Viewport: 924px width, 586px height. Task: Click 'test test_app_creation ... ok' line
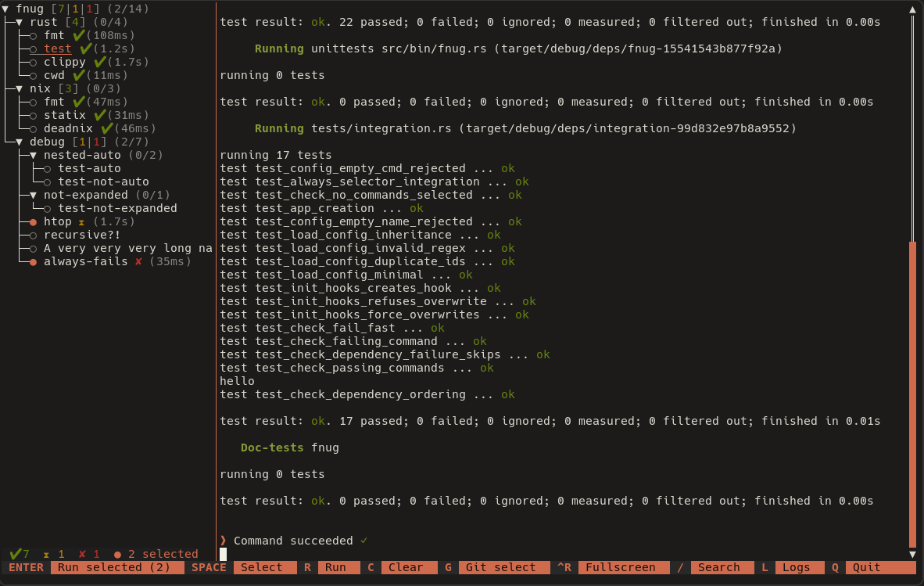coord(321,209)
